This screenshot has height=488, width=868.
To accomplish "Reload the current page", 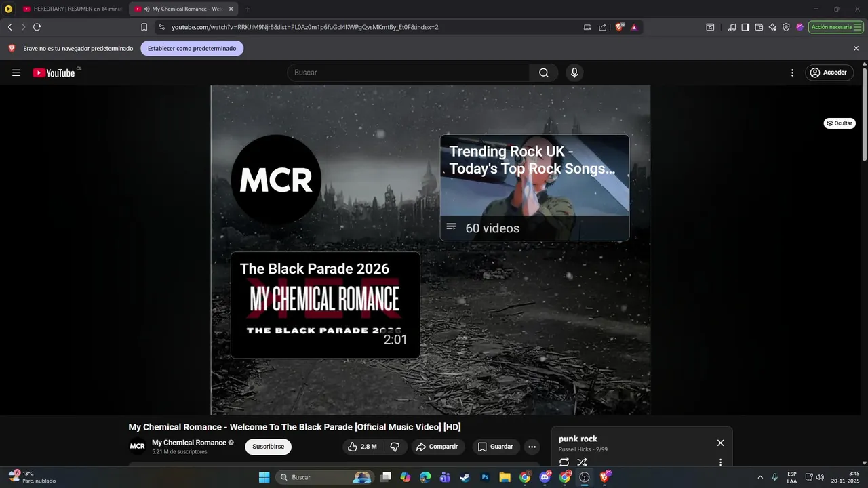I will [37, 27].
